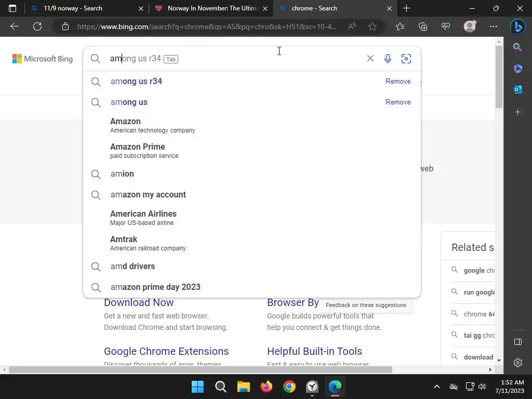Open a new browser tab
This screenshot has height=399, width=532.
406,8
